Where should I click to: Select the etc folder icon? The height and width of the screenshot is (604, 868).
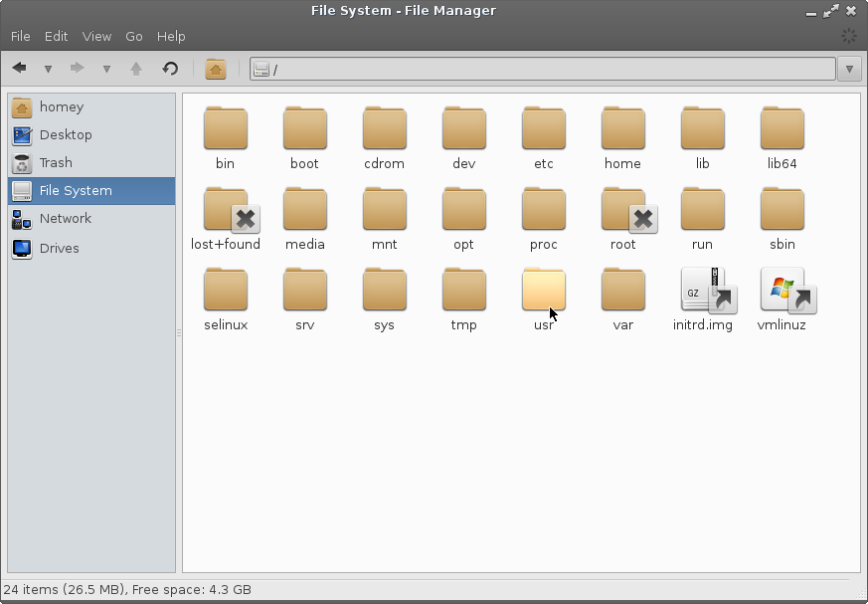[x=544, y=128]
